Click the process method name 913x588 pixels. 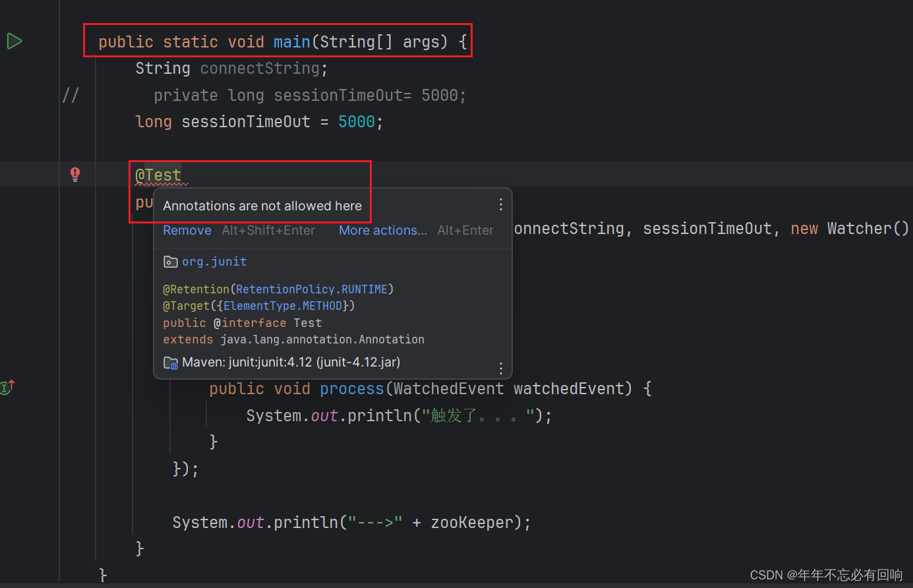click(352, 389)
